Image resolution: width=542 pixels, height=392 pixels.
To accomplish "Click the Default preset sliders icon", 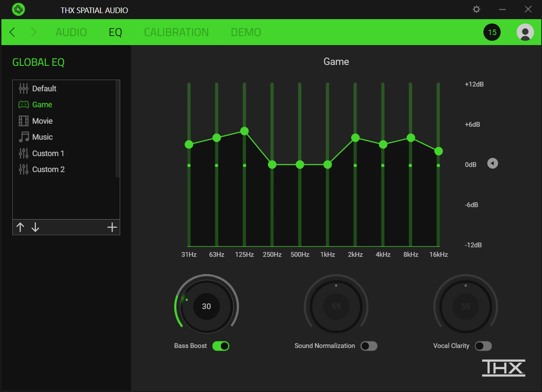I will coord(23,89).
